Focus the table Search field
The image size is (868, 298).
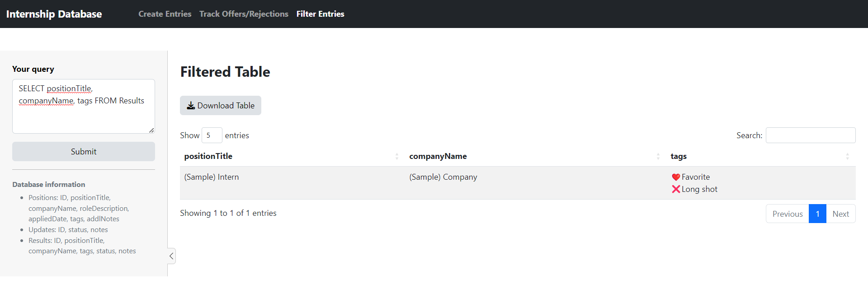coord(810,135)
